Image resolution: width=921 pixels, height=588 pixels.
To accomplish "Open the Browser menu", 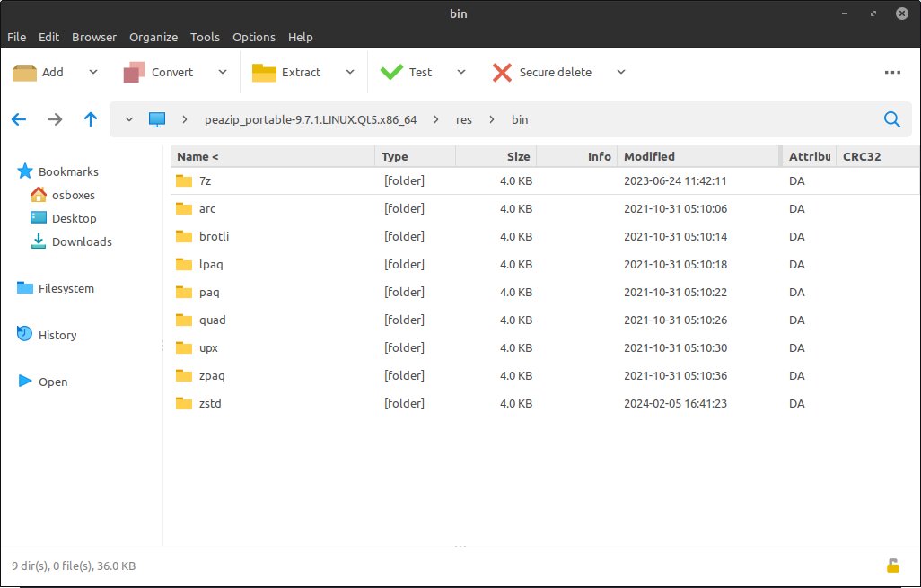I will pos(94,37).
